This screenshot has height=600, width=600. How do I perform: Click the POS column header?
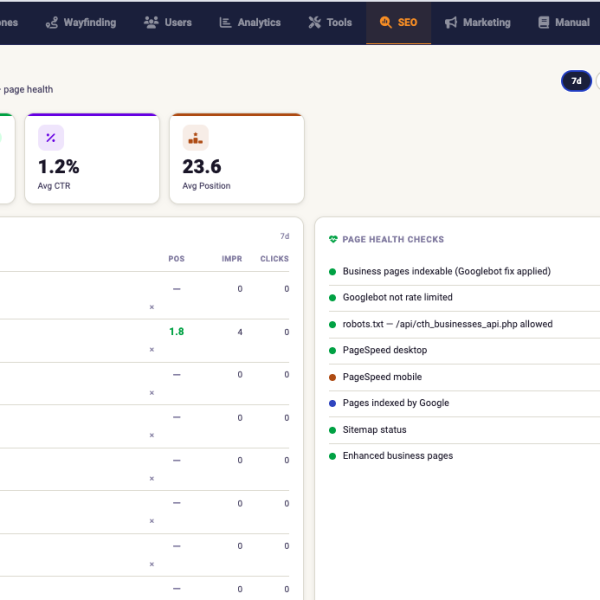176,259
